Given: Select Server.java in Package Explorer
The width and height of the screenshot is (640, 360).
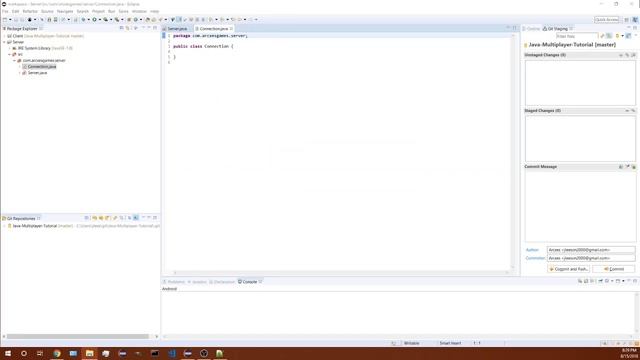Looking at the screenshot, I should [35, 73].
